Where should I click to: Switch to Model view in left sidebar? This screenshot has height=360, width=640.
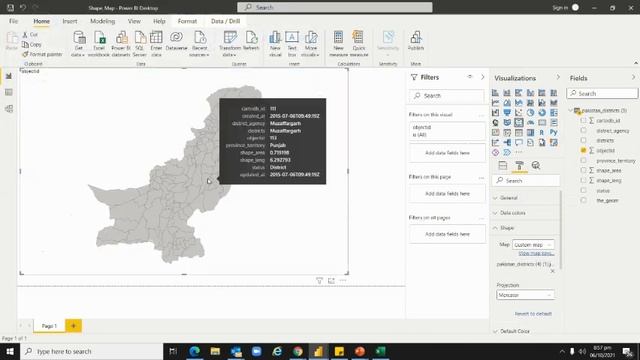(x=9, y=109)
